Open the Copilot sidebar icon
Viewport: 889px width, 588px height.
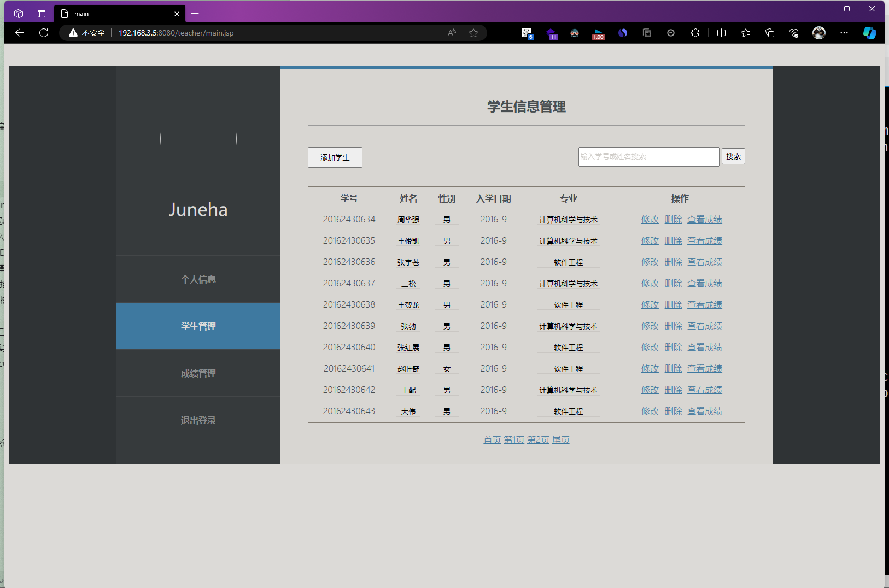point(869,33)
